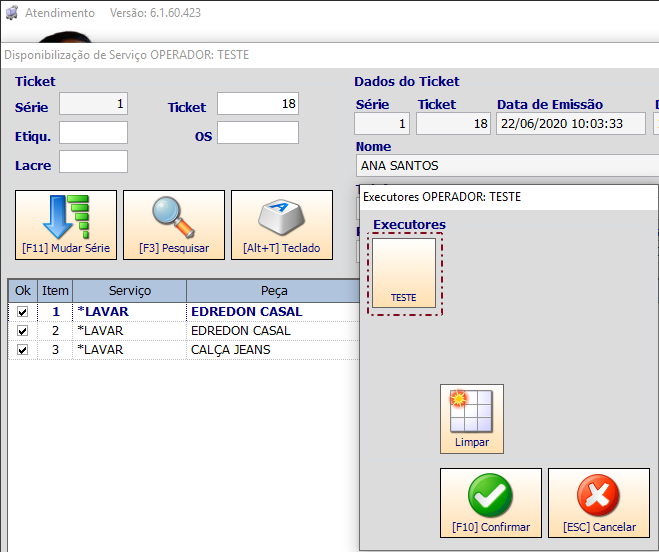Click the OS input field
Viewport: 659px width, 552px height.
coord(258,133)
